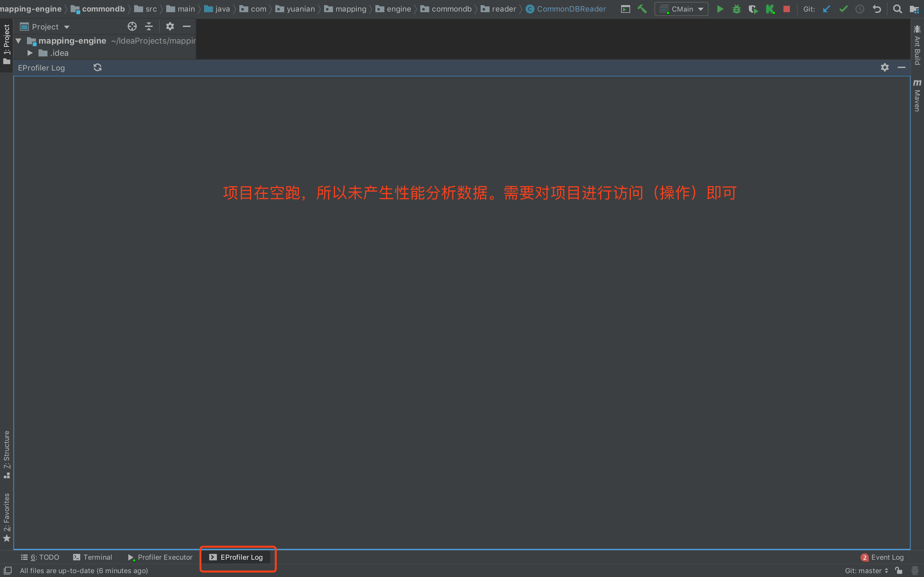Toggle the Structure tool window
The width and height of the screenshot is (924, 577).
[6, 454]
